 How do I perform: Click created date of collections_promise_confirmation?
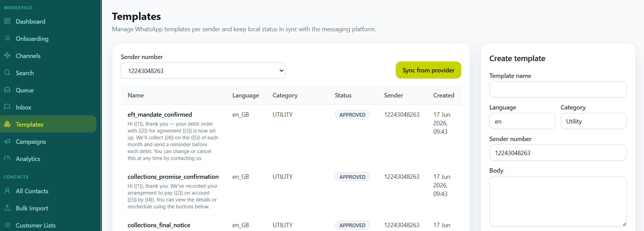[x=442, y=185]
